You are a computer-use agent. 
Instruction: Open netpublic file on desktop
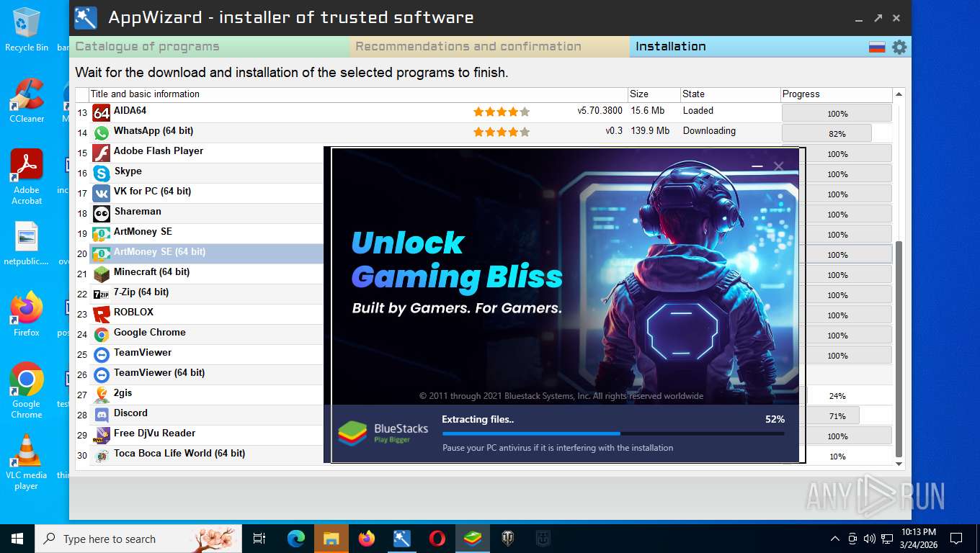pyautogui.click(x=27, y=244)
